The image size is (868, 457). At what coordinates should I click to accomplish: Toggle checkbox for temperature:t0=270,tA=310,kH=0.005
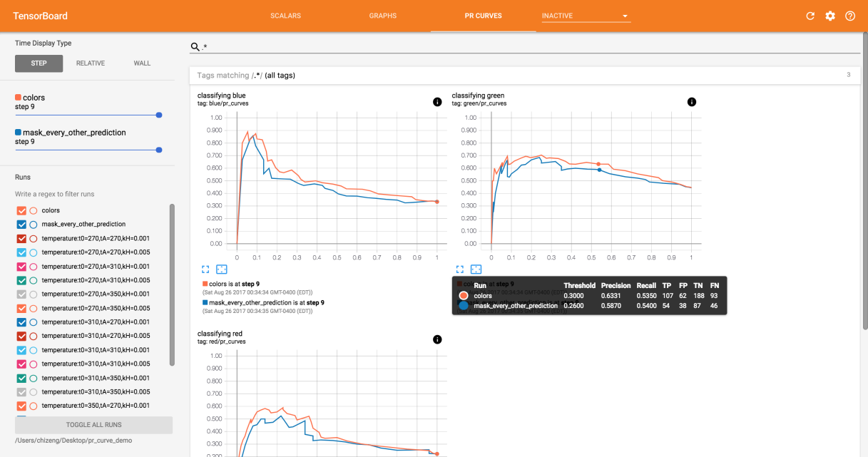click(21, 280)
